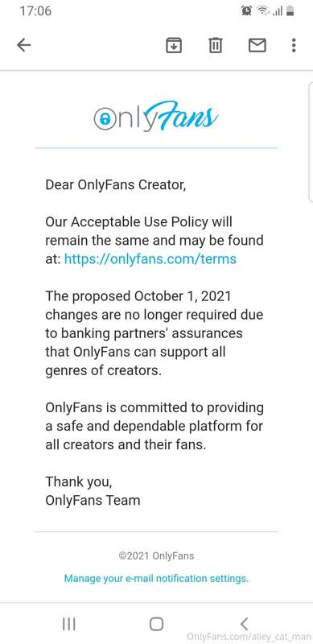Image resolution: width=313 pixels, height=644 pixels.
Task: Delete the email using the trash icon
Action: point(216,45)
